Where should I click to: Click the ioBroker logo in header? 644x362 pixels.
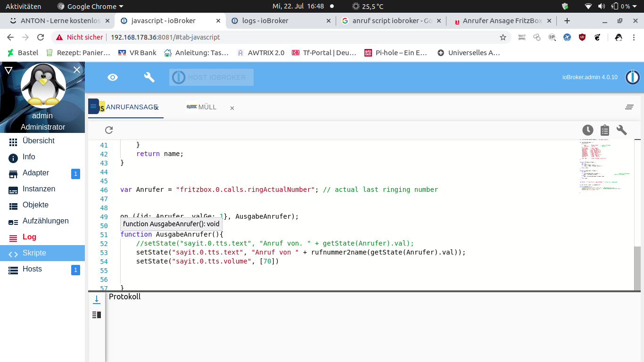pos(632,77)
